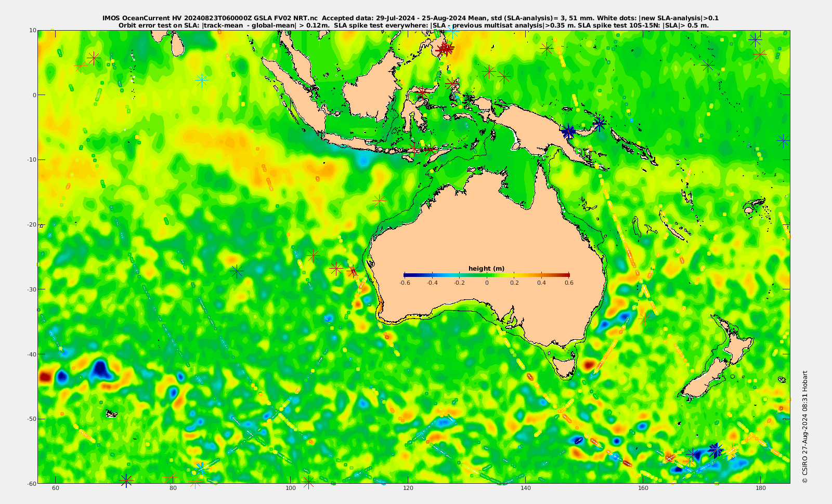Click the CSIRO copyright timestamp text
This screenshot has height=504, width=832.
(805, 427)
